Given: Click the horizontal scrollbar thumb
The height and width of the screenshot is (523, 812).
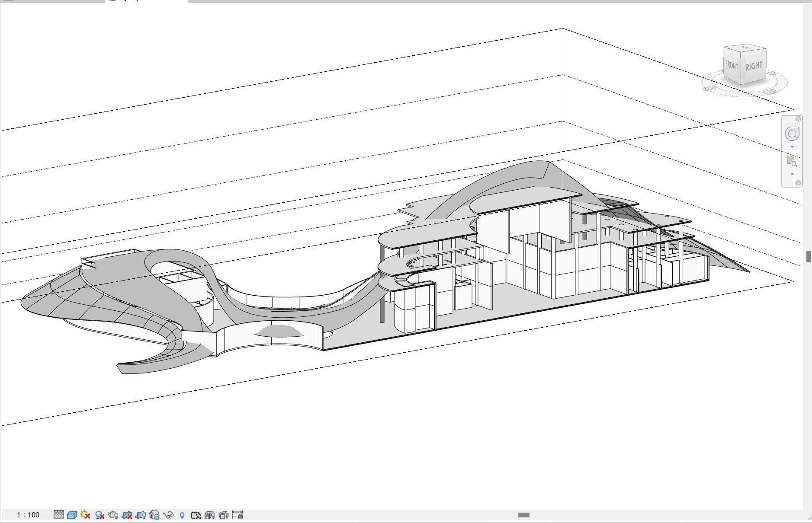Looking at the screenshot, I should [524, 515].
